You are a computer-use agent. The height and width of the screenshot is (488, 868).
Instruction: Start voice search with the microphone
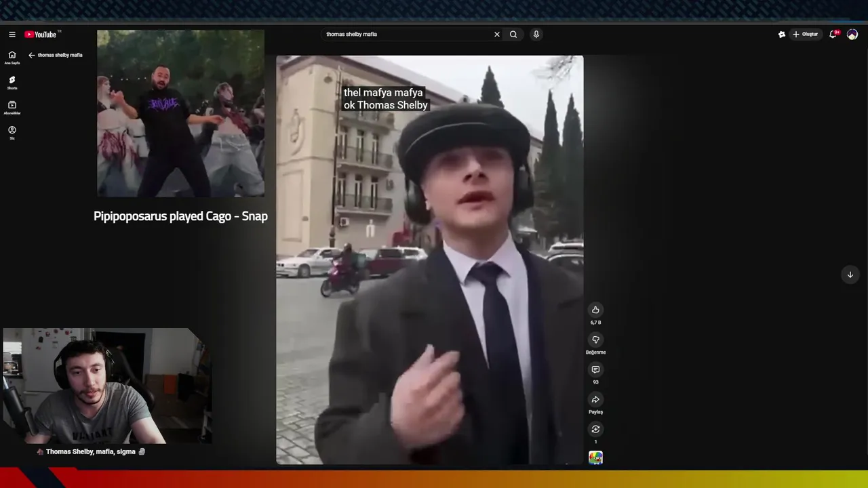(536, 35)
